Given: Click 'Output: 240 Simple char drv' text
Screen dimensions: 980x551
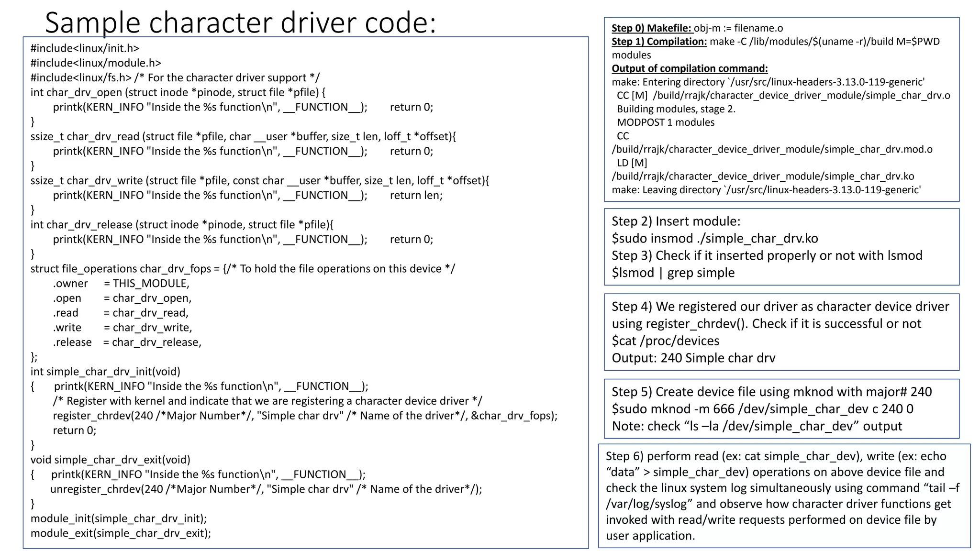Looking at the screenshot, I should point(693,358).
